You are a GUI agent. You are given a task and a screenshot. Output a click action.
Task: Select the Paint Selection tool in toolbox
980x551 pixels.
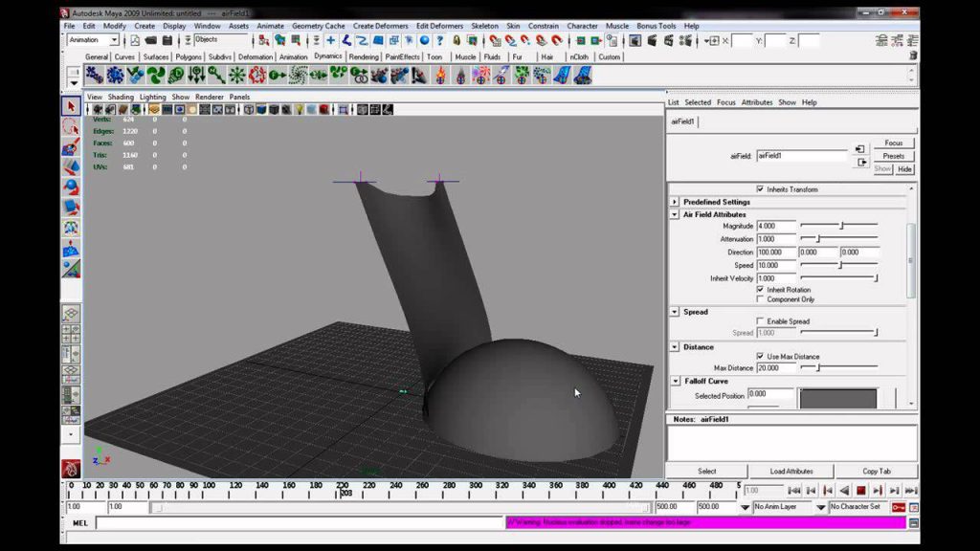point(71,147)
